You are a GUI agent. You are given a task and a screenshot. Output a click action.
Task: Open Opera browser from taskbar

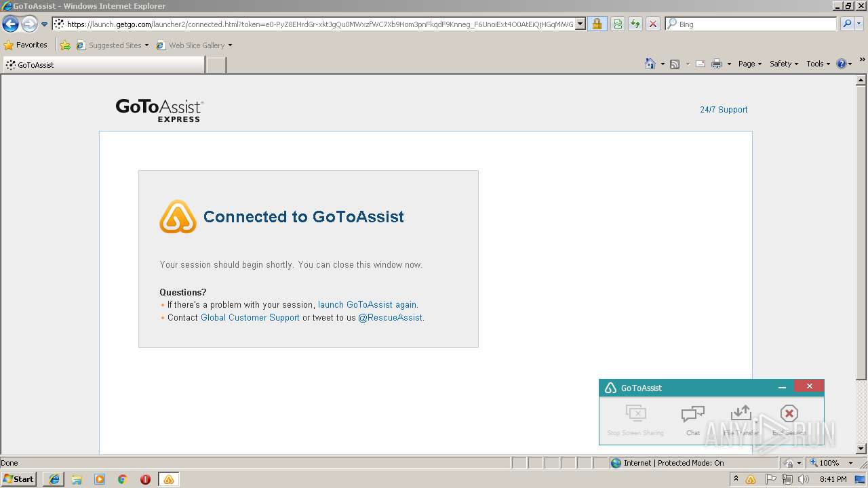(x=145, y=479)
